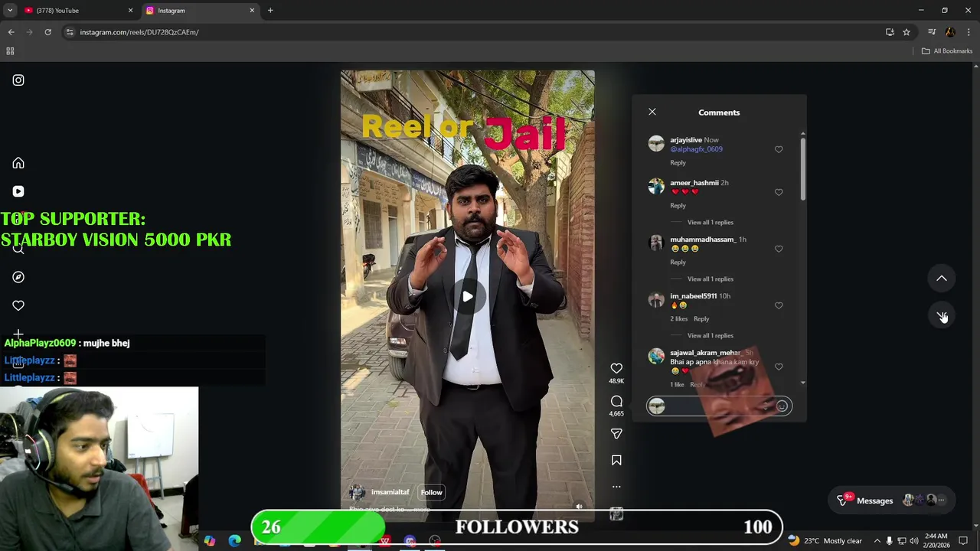
Task: Bookmark this page with star icon
Action: coord(906,32)
